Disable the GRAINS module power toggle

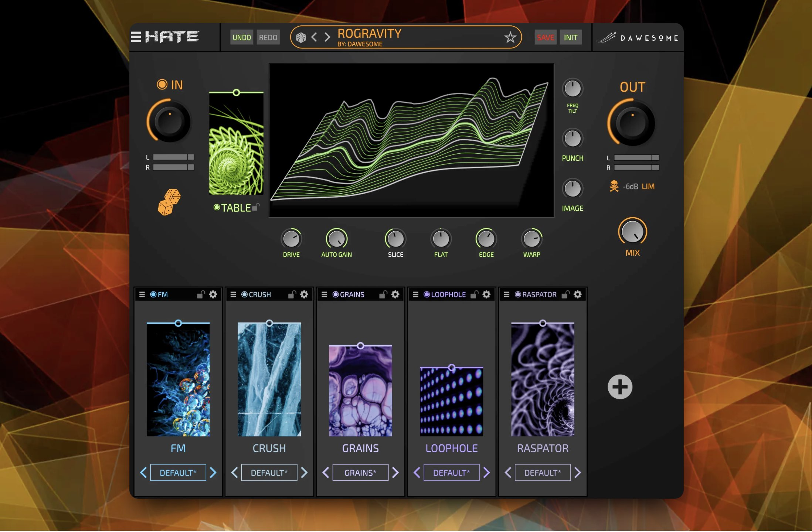click(336, 294)
